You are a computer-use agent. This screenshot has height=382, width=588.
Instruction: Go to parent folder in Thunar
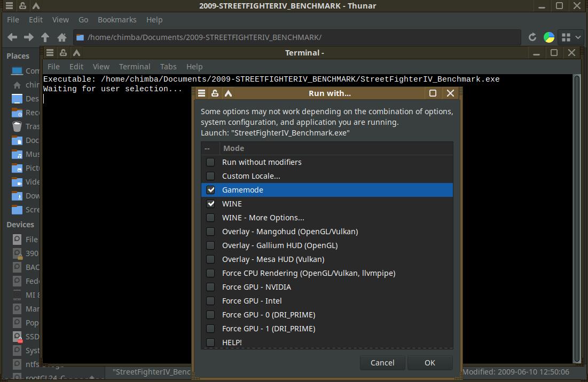tap(45, 37)
